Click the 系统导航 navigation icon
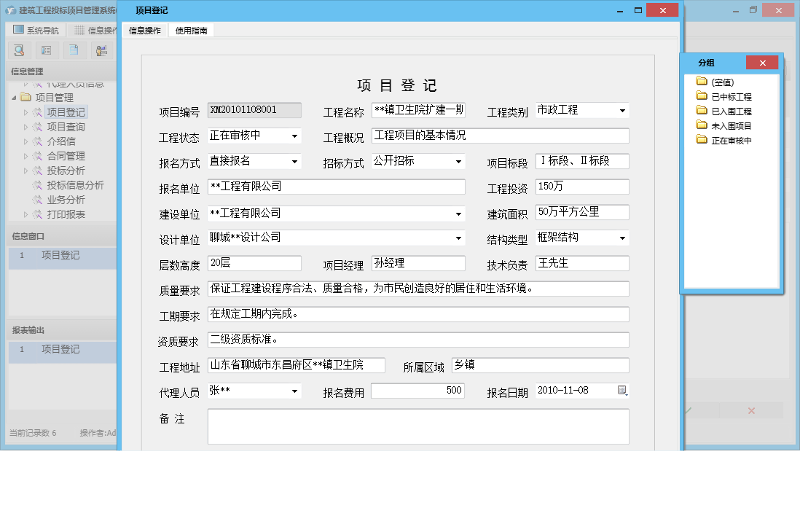Screen dimensions: 800x532 16,29
